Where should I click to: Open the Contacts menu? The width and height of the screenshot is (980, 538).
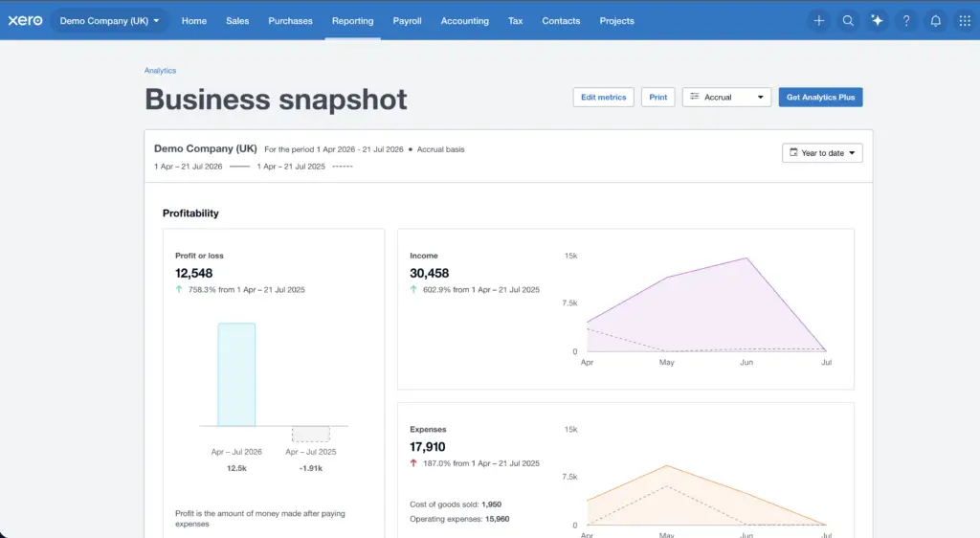click(561, 21)
